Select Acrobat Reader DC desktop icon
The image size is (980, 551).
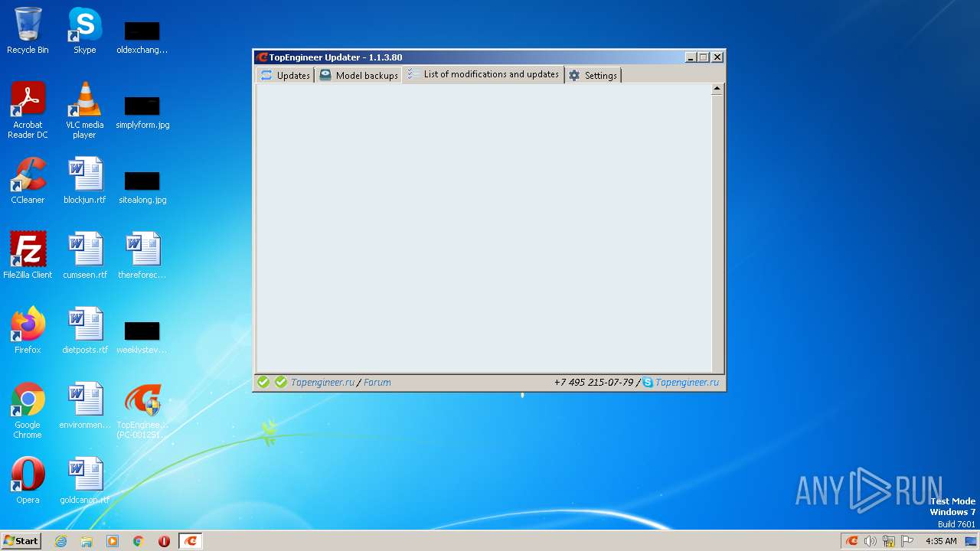click(x=28, y=110)
